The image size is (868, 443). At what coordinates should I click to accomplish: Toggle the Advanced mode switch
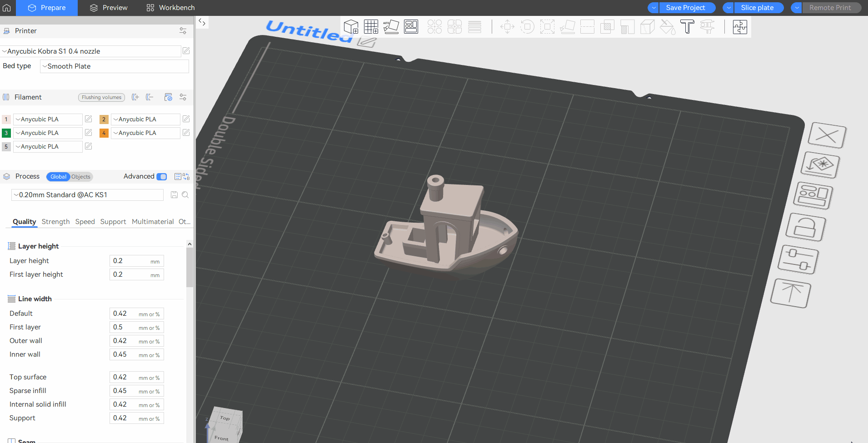tap(162, 177)
